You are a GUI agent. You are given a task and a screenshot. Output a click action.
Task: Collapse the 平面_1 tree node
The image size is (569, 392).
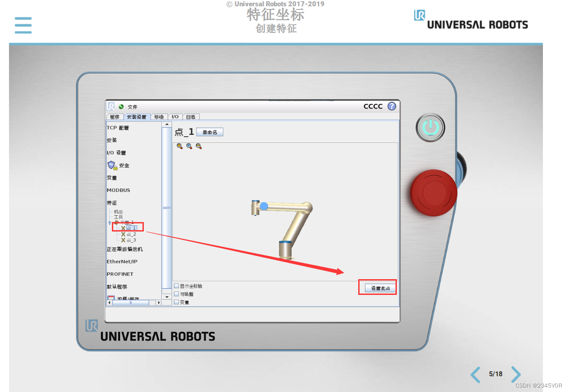click(x=110, y=223)
